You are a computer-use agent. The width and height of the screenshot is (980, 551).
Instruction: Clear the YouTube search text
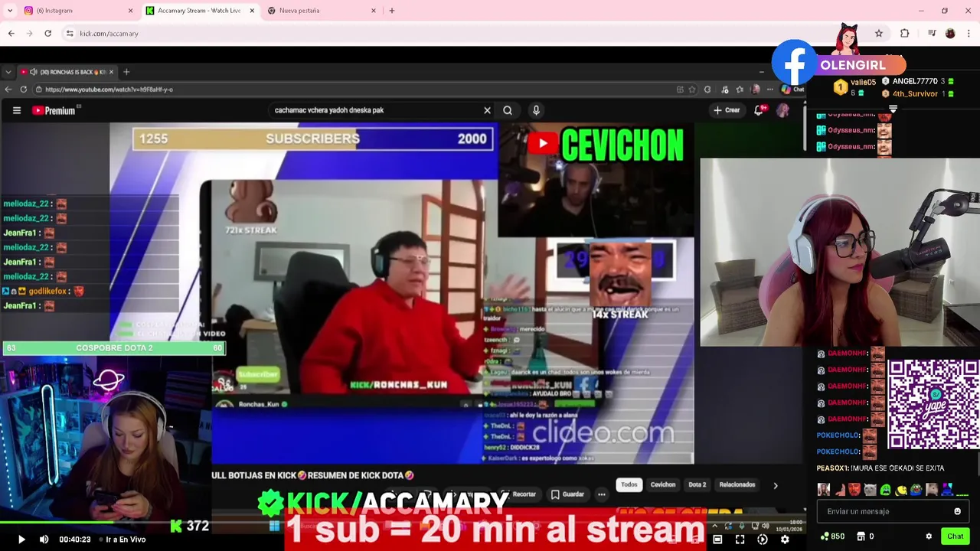[x=487, y=110]
